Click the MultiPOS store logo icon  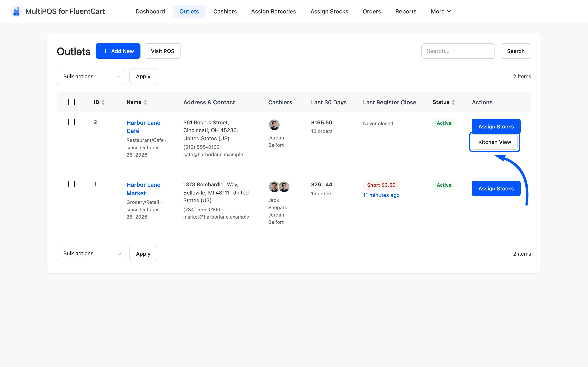point(16,11)
